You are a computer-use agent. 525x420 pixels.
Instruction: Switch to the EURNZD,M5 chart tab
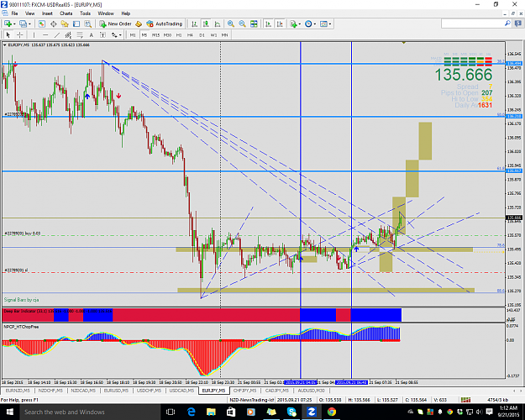coord(18,391)
